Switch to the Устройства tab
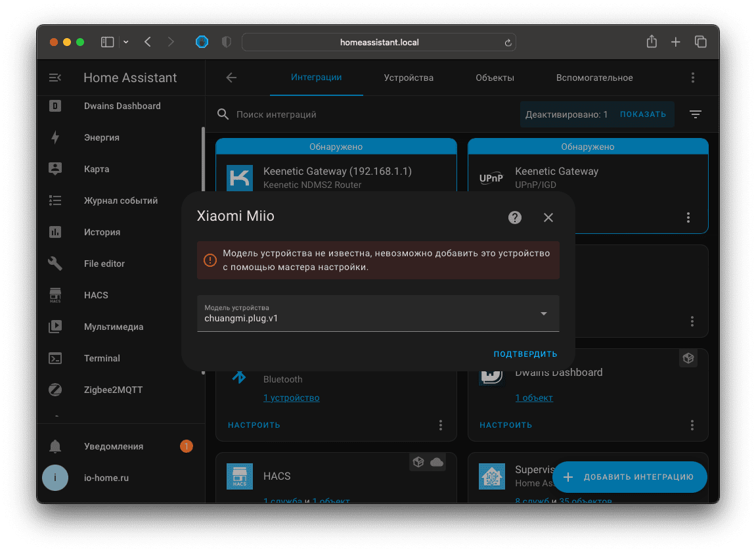This screenshot has height=552, width=756. point(409,78)
